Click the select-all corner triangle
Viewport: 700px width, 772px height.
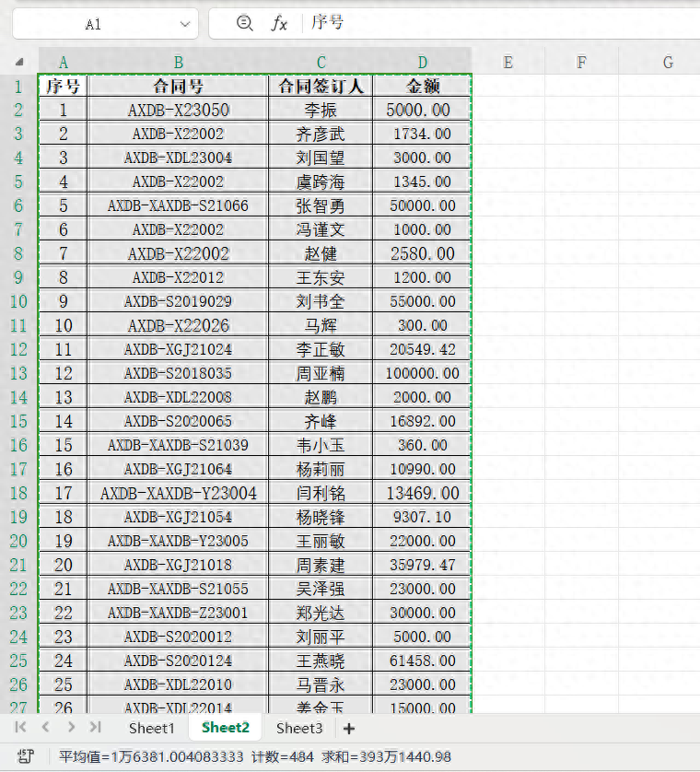click(x=19, y=62)
